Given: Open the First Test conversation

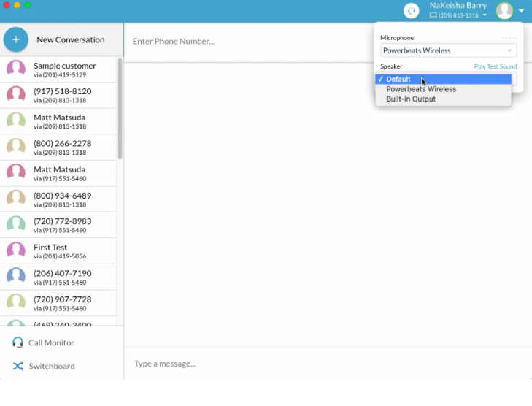Looking at the screenshot, I should (58, 251).
